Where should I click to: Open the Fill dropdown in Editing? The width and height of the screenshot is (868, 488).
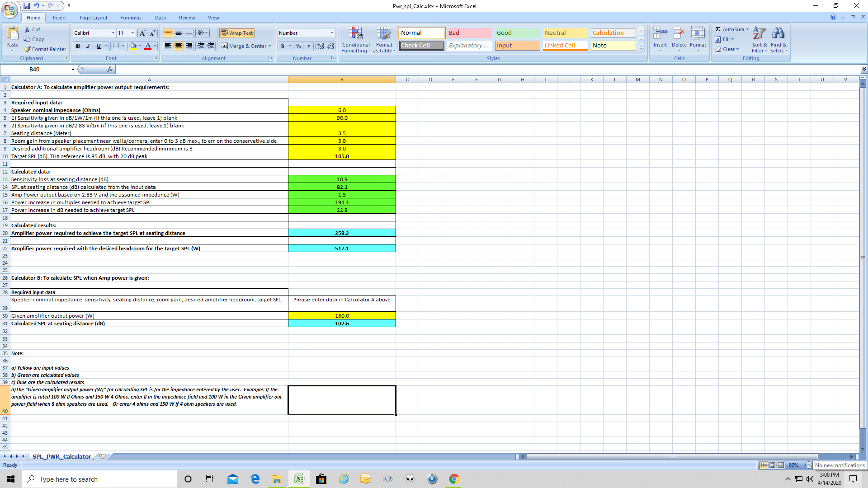click(x=724, y=39)
